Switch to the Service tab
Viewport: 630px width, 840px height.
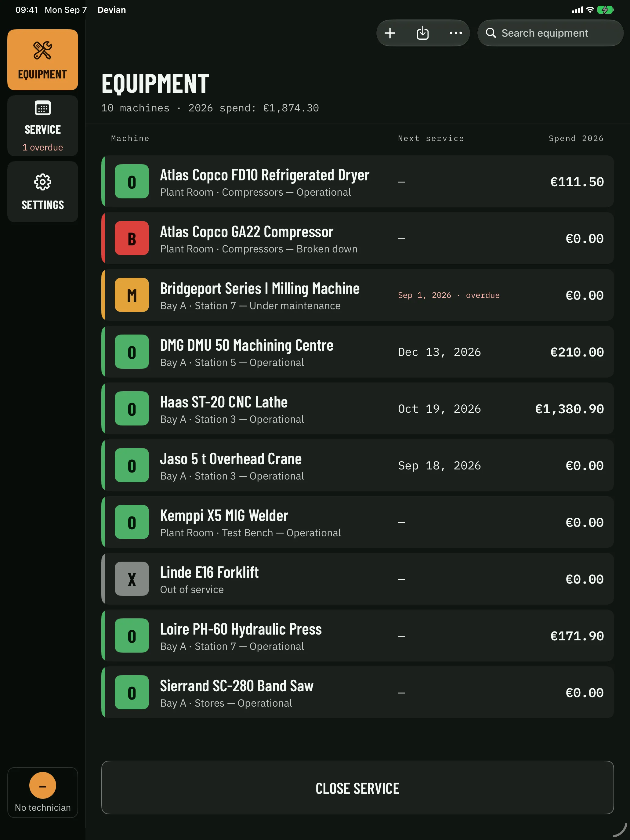pos(42,126)
